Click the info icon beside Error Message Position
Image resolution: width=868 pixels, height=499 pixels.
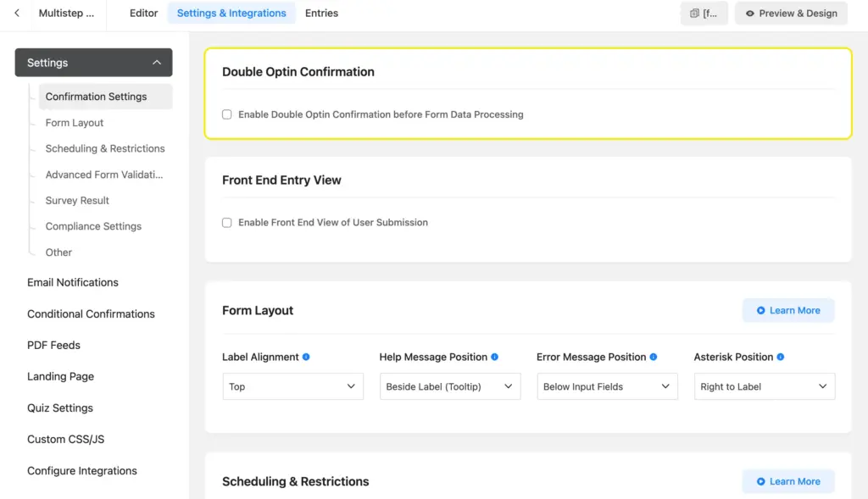[654, 358]
